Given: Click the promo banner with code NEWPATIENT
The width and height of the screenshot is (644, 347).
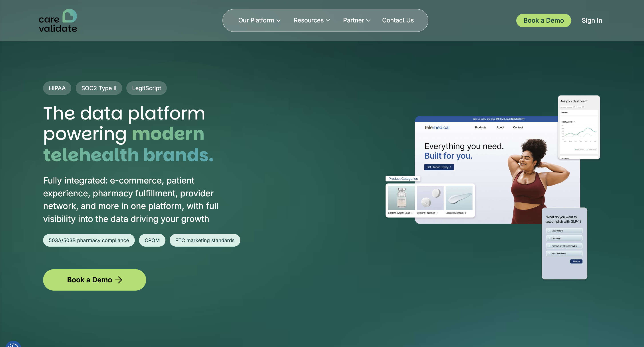Looking at the screenshot, I should click(499, 119).
